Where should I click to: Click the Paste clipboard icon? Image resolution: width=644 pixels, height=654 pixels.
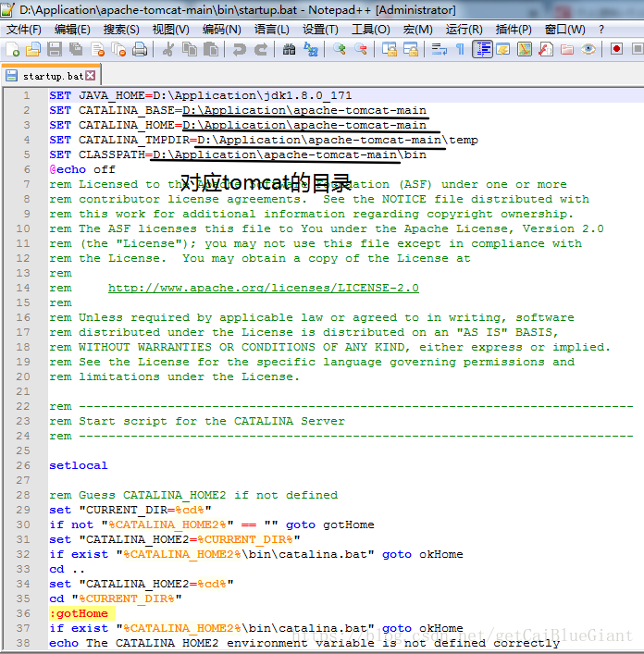[211, 49]
